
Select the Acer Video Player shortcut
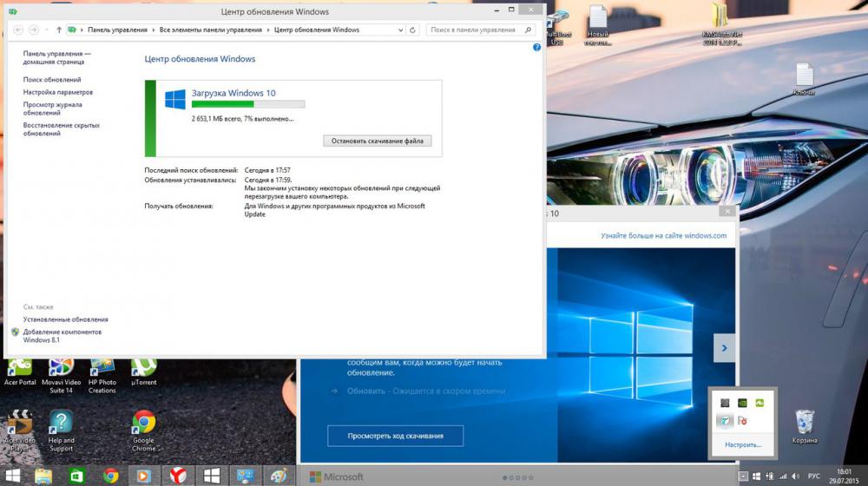(20, 431)
